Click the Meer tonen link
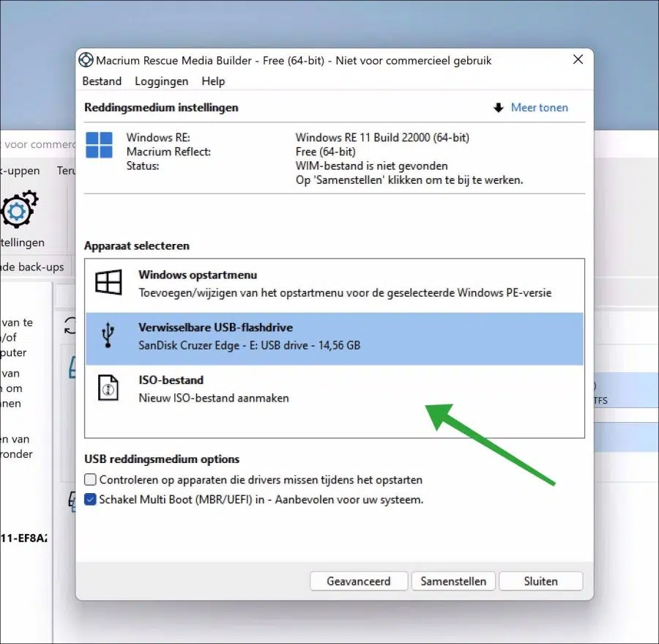 539,108
